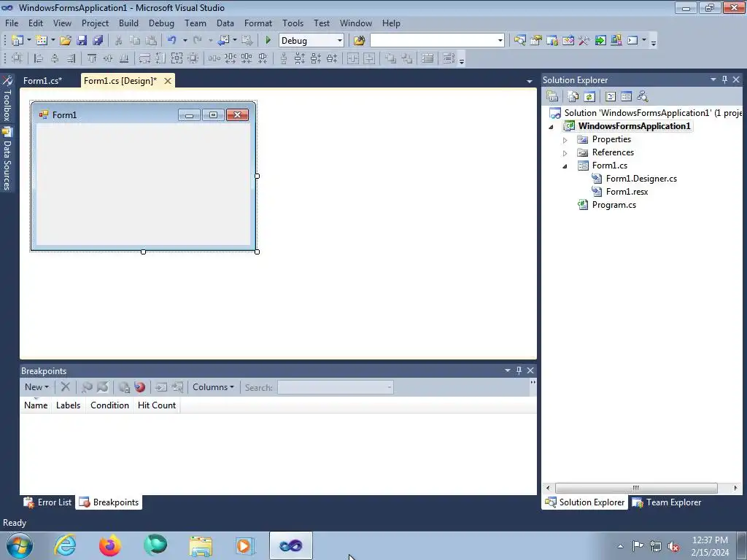747x560 pixels.
Task: Switch to the Form1.cs* code tab
Action: (x=42, y=81)
